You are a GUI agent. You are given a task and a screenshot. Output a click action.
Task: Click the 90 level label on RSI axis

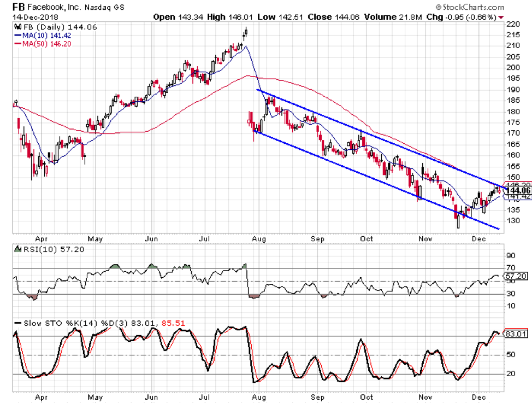pos(511,255)
